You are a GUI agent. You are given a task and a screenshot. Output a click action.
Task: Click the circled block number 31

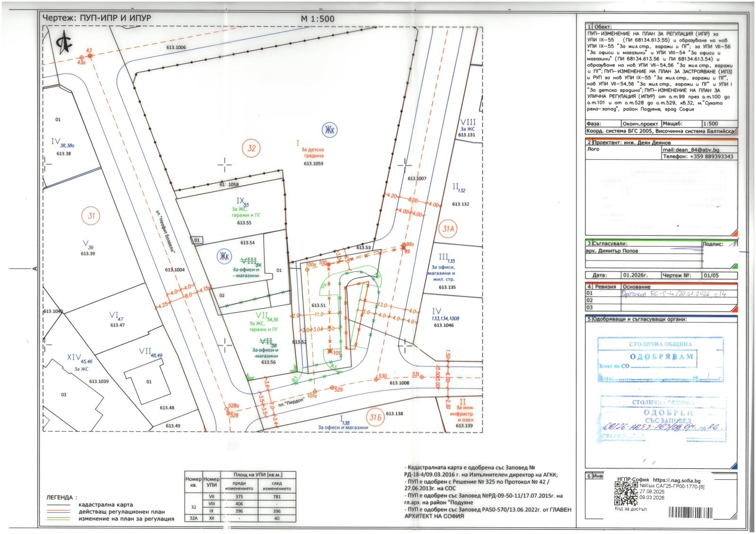pyautogui.click(x=91, y=216)
